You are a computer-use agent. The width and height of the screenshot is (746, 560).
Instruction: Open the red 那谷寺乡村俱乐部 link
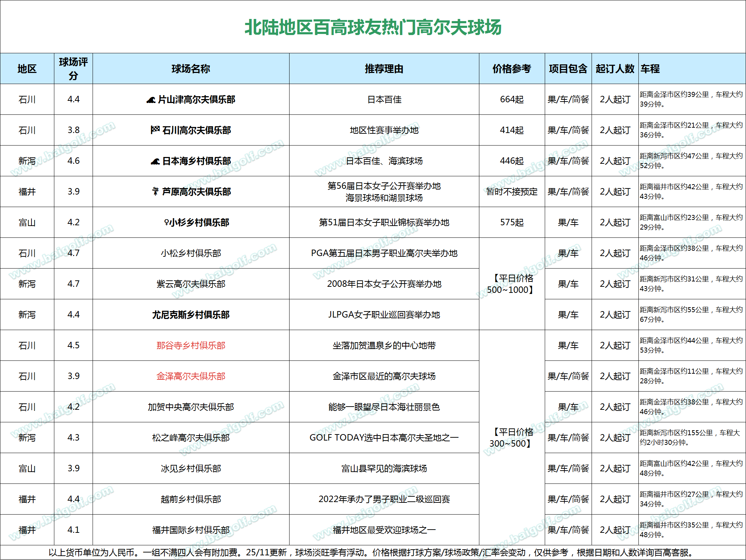tap(191, 345)
